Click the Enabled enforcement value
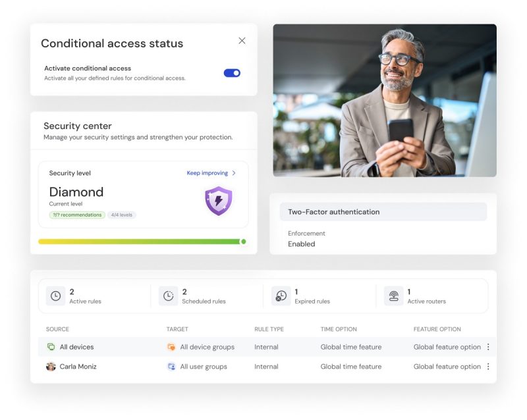527x420 pixels. coord(302,244)
